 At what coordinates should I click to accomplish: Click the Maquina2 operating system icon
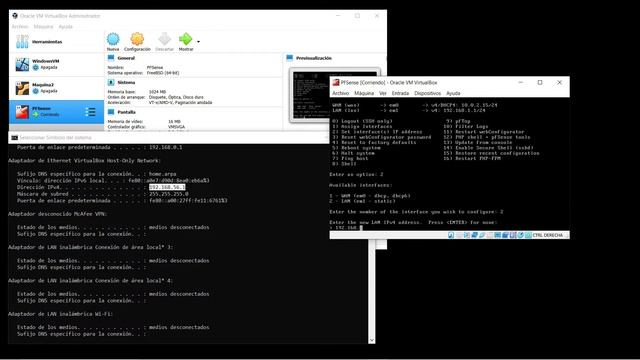coord(22,88)
